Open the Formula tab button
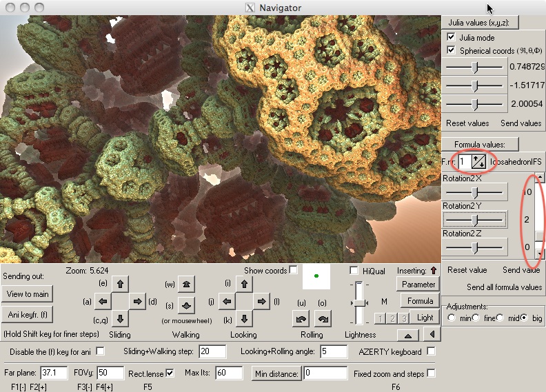 click(420, 301)
